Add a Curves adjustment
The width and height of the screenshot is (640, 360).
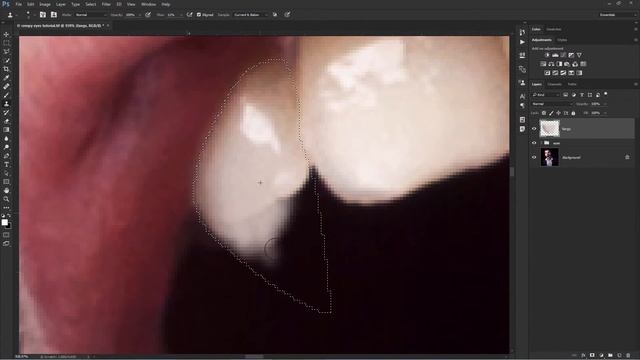[563, 55]
